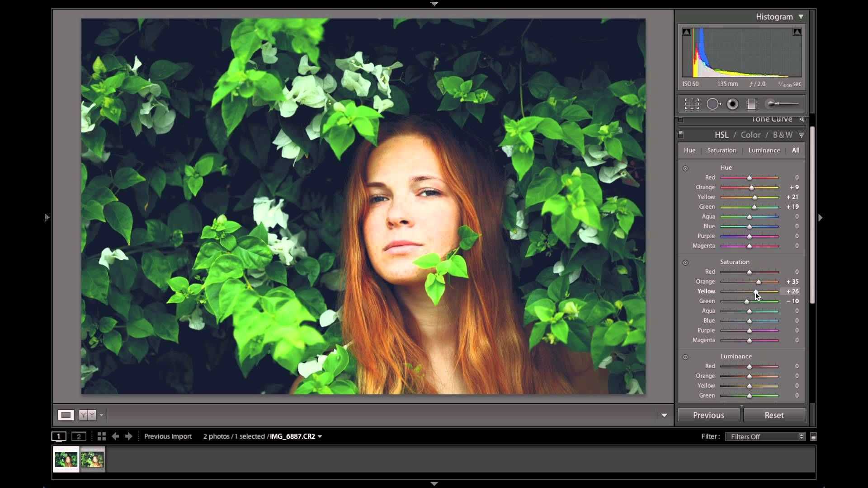Expand the Tone Curve panel options
This screenshot has height=488, width=868.
click(802, 118)
